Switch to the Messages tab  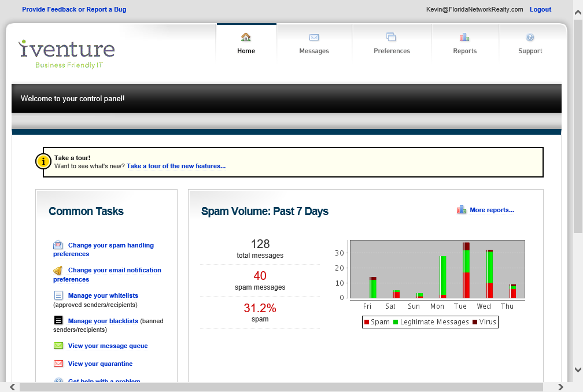pos(314,43)
